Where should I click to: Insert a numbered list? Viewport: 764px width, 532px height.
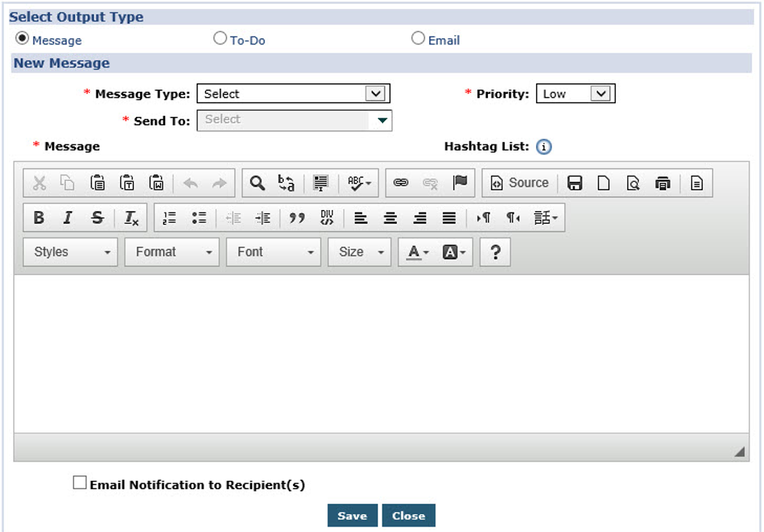(x=170, y=218)
